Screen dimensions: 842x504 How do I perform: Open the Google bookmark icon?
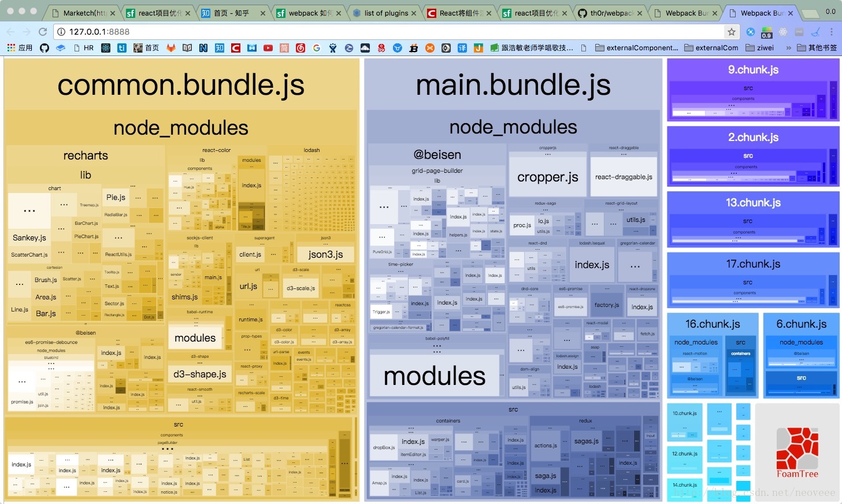click(x=317, y=48)
